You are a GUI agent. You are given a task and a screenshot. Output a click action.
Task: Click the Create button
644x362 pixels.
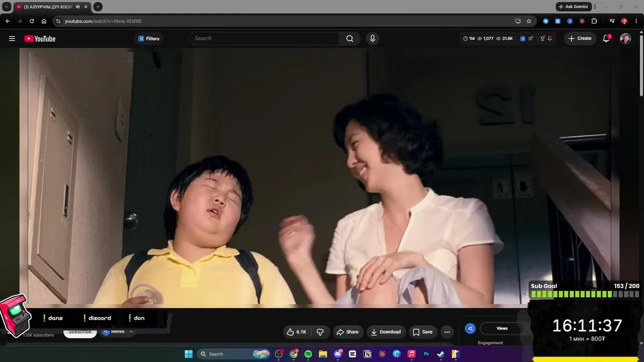coord(579,39)
